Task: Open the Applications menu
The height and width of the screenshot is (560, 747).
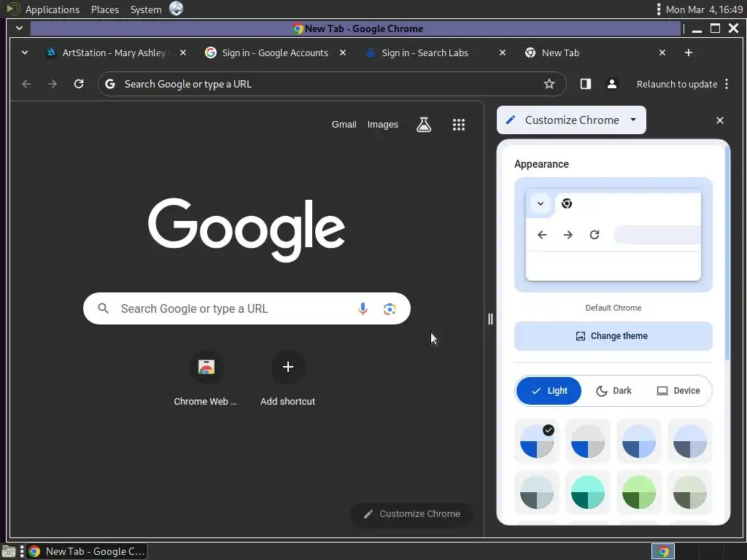Action: [53, 9]
